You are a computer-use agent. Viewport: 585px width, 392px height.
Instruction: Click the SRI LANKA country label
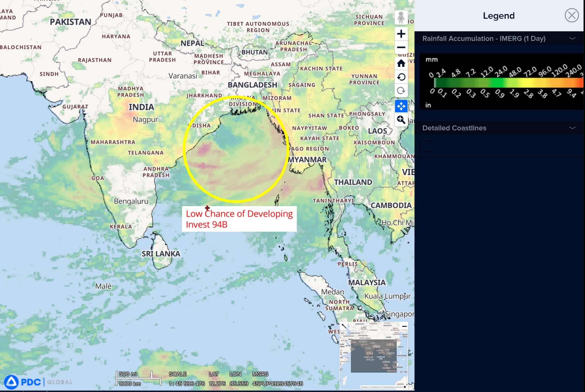161,254
